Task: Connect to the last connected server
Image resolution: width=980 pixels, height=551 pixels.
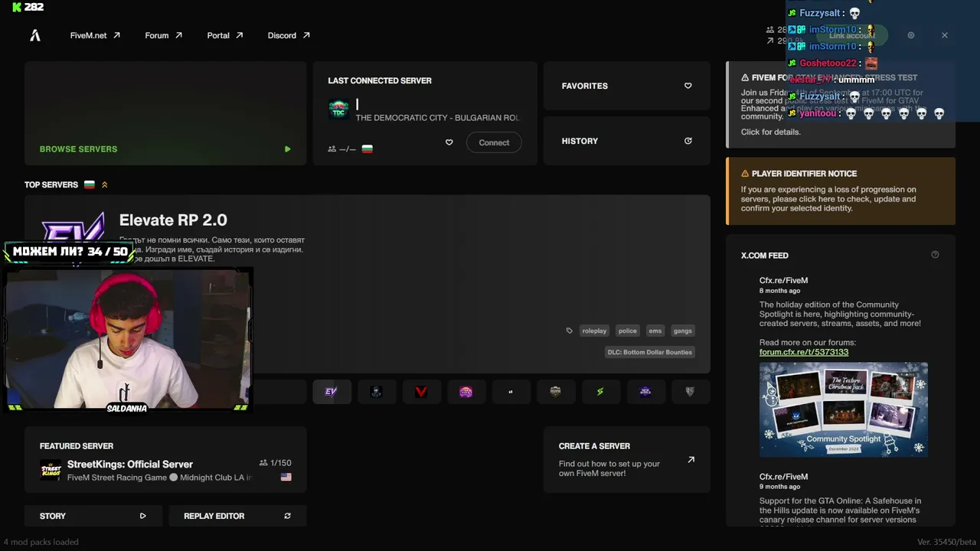Action: click(x=494, y=142)
